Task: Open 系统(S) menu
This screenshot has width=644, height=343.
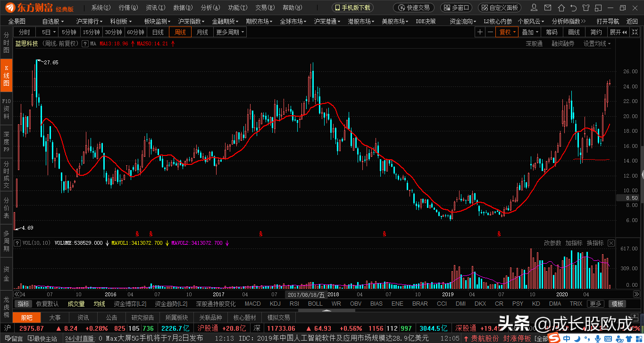Action: 101,8
